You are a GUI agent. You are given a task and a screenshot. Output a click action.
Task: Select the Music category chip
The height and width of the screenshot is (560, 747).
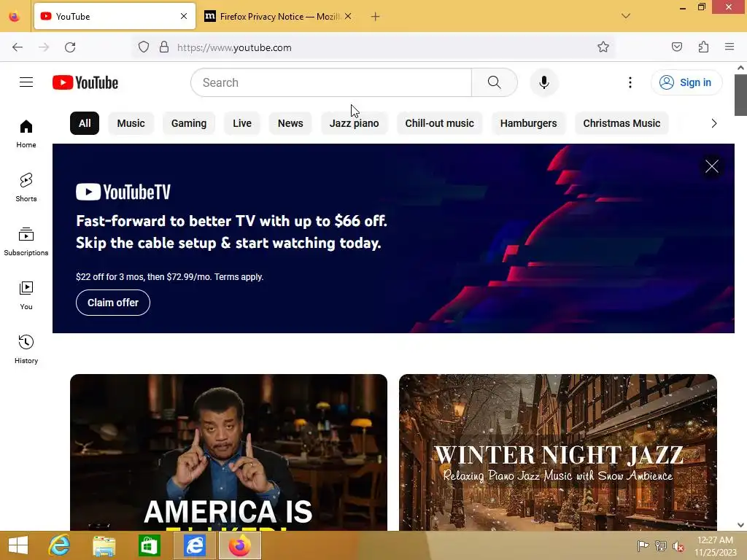point(131,123)
